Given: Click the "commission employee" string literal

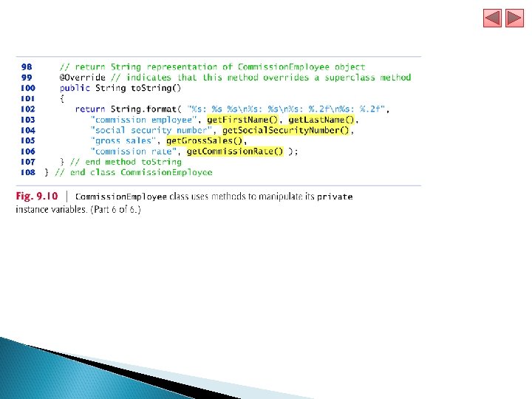Looking at the screenshot, I should point(143,120).
